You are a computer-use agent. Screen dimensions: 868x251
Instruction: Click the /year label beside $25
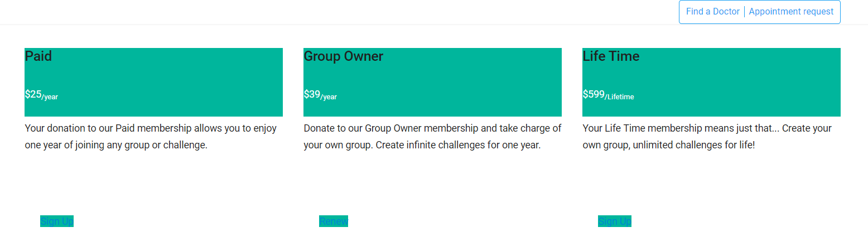50,97
